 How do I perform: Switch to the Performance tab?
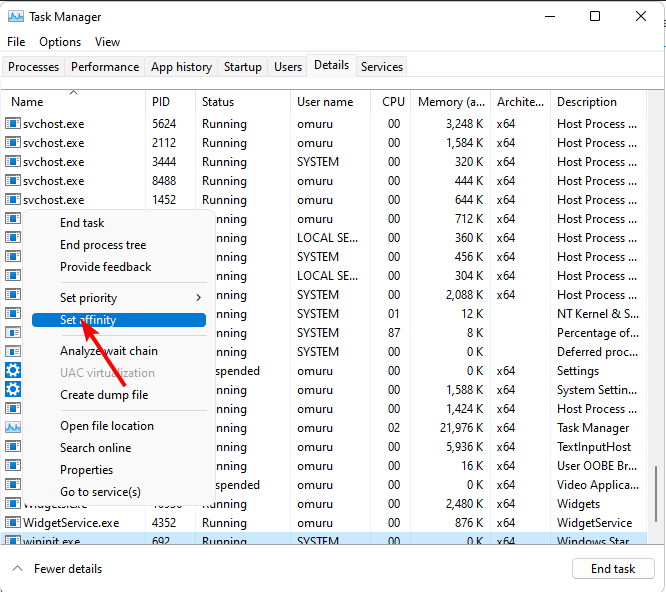[x=105, y=67]
